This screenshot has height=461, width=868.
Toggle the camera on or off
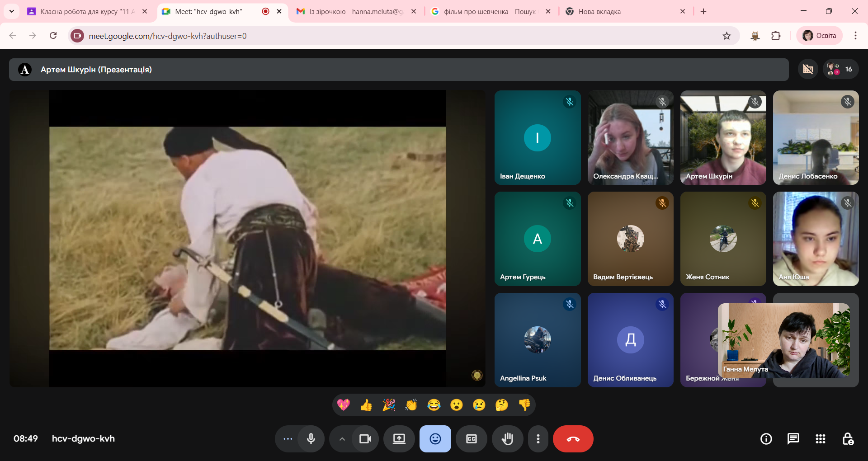(365, 439)
